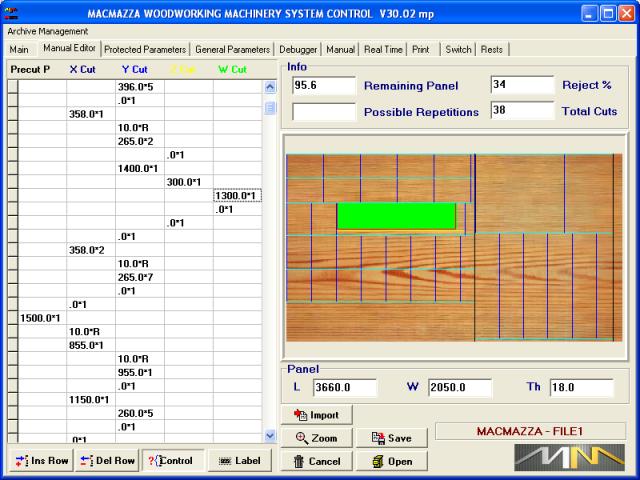
Task: Click the X Cut column header
Action: coord(82,69)
